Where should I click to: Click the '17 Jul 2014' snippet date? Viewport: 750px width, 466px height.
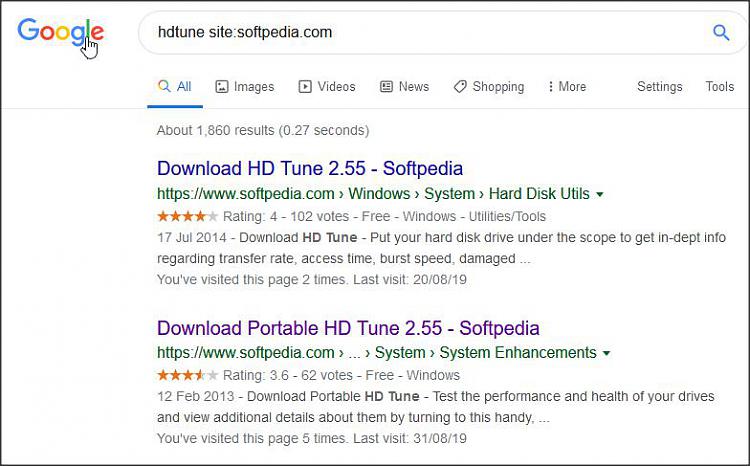pyautogui.click(x=192, y=237)
